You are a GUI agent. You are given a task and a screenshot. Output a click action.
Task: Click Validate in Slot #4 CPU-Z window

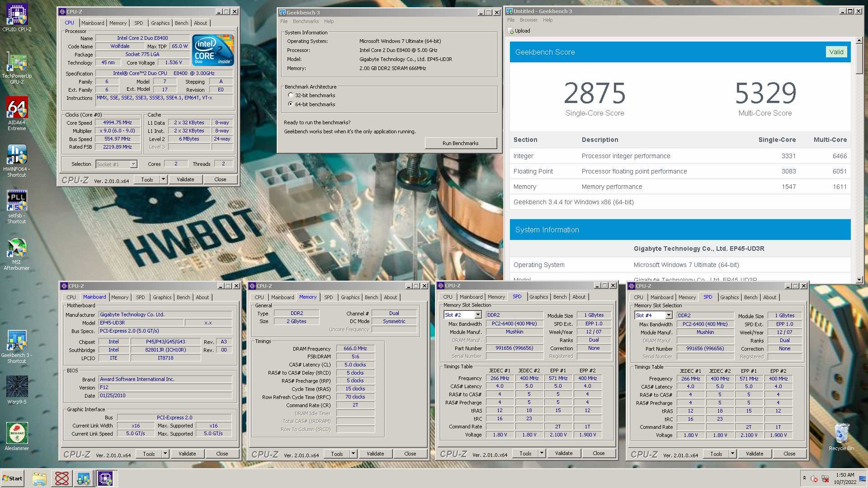point(755,454)
